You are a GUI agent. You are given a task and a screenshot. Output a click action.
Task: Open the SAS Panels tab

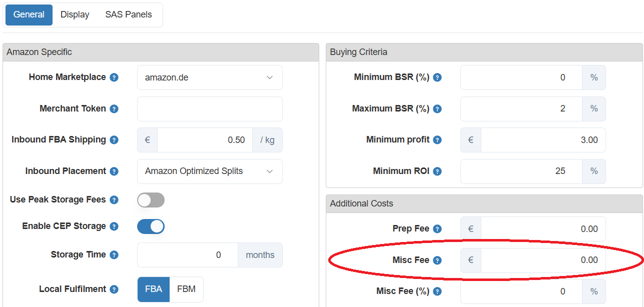[x=128, y=14]
